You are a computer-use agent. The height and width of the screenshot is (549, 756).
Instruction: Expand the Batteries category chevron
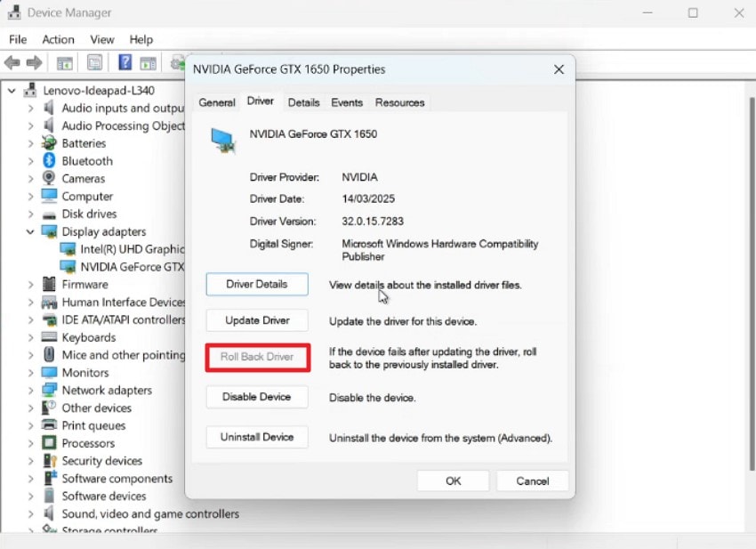tap(31, 143)
